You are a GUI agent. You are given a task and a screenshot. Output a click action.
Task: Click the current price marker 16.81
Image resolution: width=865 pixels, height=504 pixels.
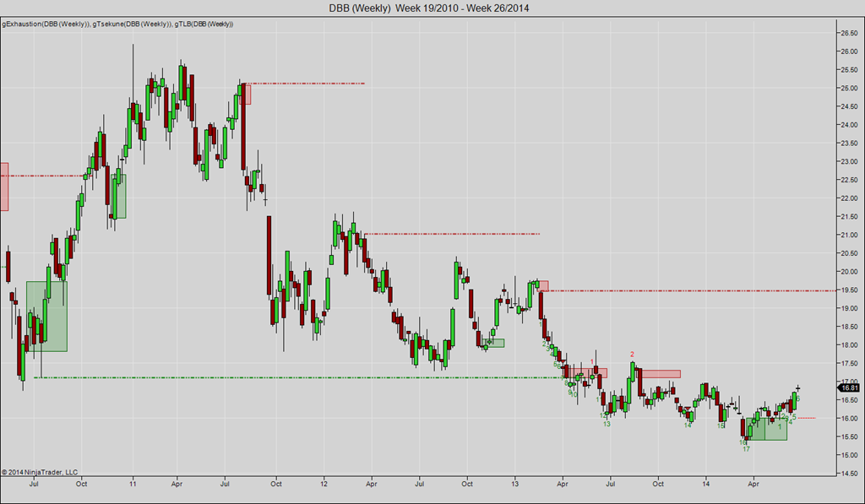point(849,387)
